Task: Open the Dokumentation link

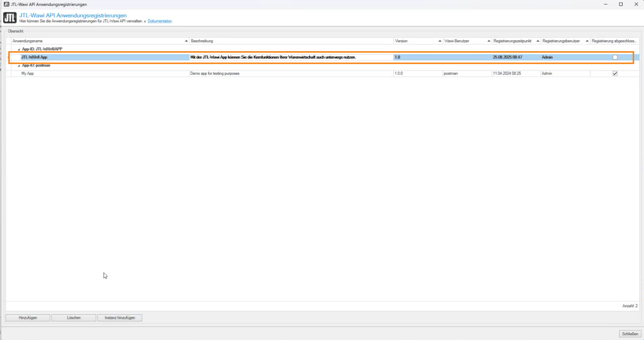Action: pyautogui.click(x=160, y=21)
